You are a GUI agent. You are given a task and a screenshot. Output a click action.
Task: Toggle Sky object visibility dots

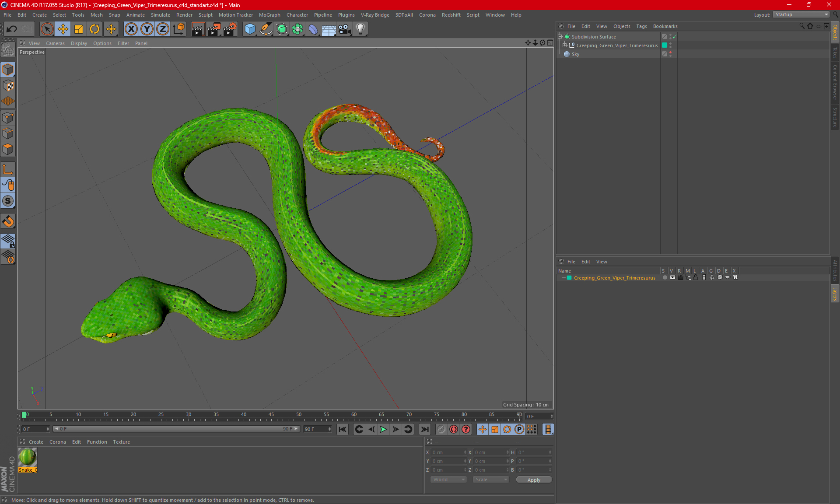tap(670, 54)
